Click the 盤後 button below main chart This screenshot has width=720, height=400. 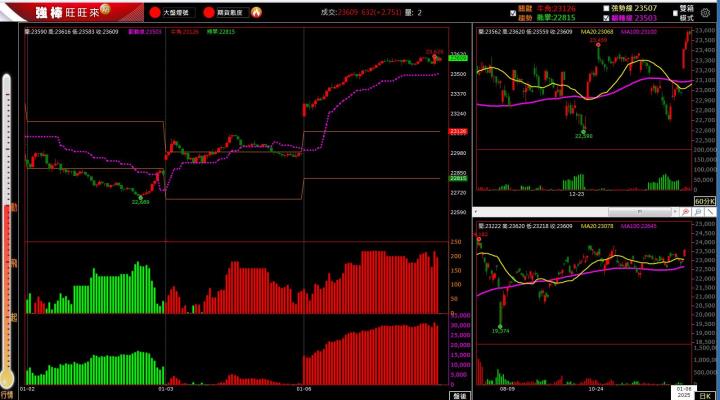pyautogui.click(x=460, y=396)
